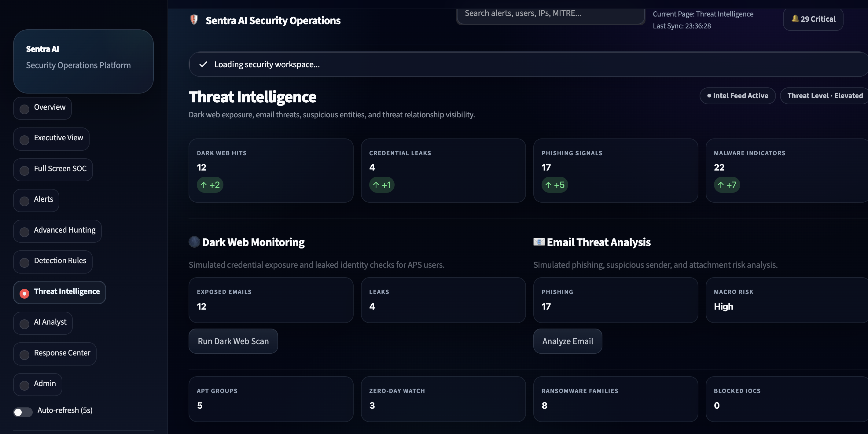Click Run Dark Web Scan button
Image resolution: width=868 pixels, height=434 pixels.
[x=233, y=341]
